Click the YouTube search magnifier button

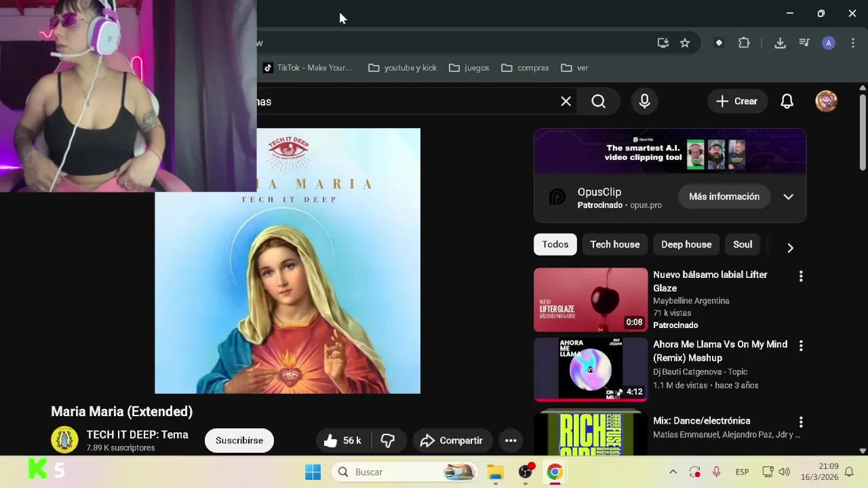pyautogui.click(x=598, y=102)
